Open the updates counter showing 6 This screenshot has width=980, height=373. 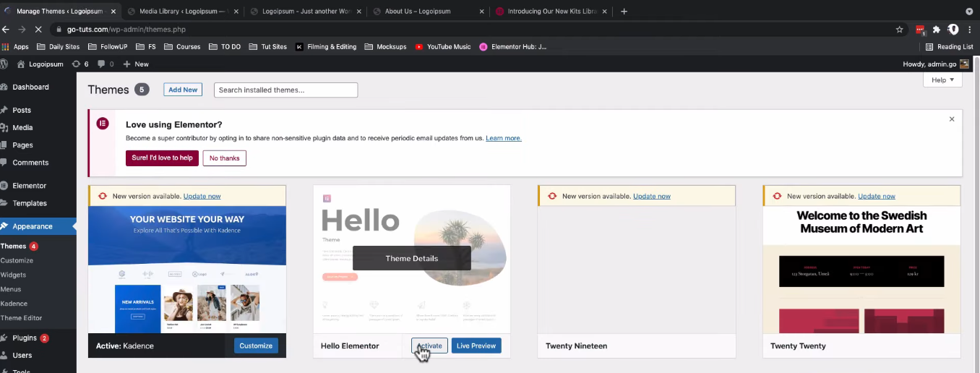pyautogui.click(x=80, y=64)
